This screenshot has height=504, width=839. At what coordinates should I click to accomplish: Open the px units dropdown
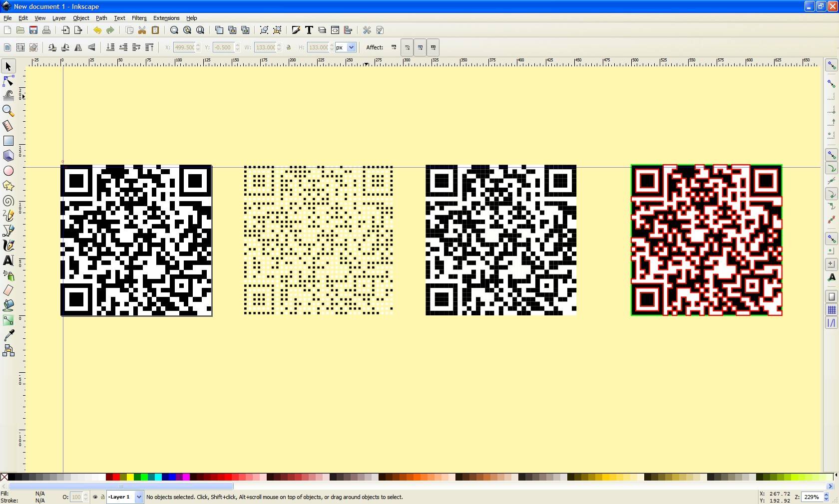tap(351, 47)
